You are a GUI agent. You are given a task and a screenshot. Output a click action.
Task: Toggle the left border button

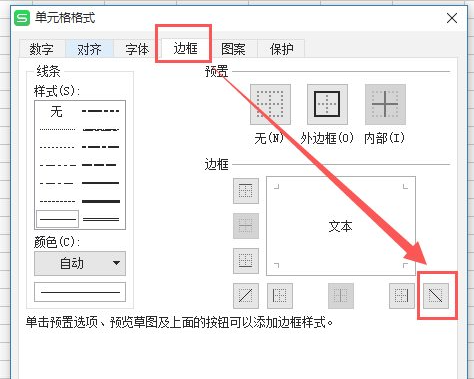[x=280, y=296]
